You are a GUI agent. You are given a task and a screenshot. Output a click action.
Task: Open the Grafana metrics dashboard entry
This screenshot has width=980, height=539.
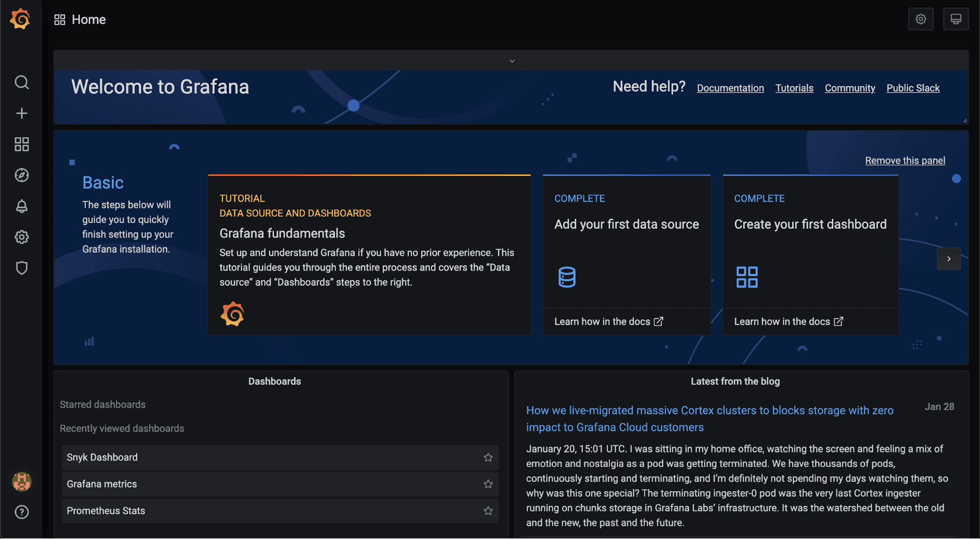280,484
